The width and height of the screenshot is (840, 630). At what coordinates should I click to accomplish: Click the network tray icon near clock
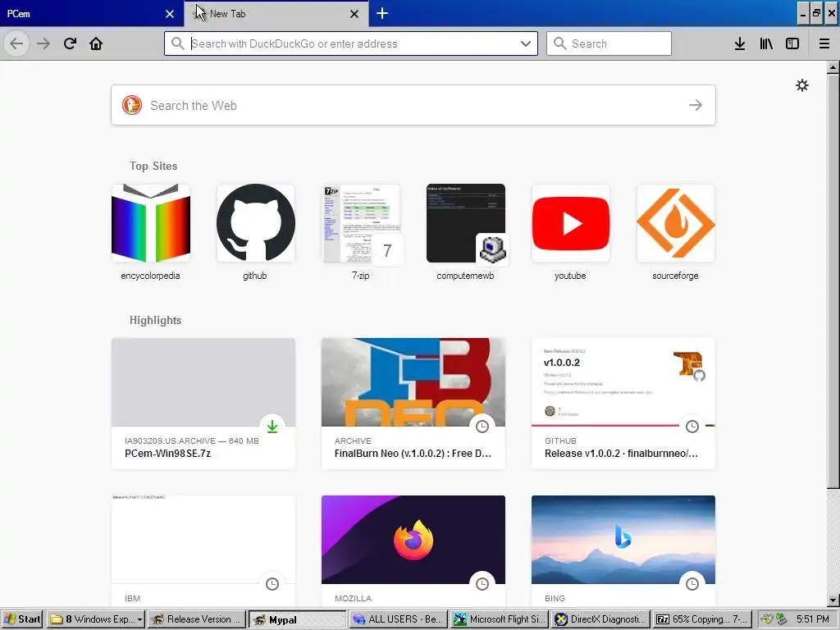(x=779, y=619)
